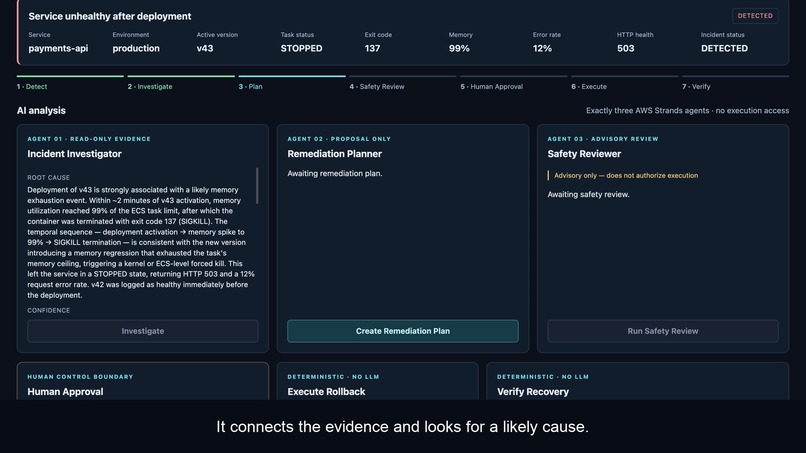Click the Awaiting remediation plan text
Viewport: 806px width, 453px height.
click(335, 174)
